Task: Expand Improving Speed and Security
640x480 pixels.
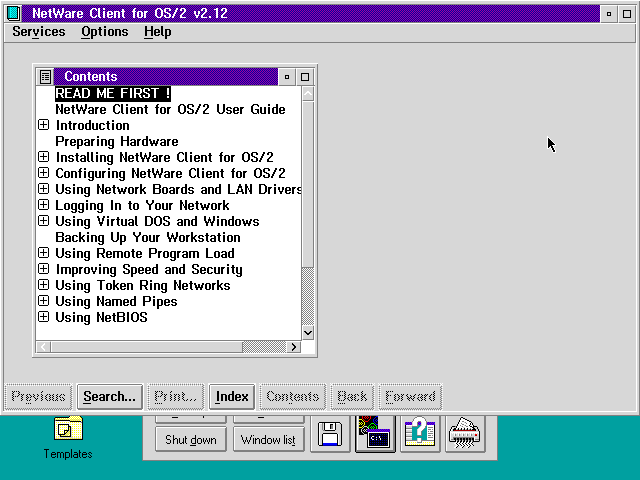Action: click(43, 269)
